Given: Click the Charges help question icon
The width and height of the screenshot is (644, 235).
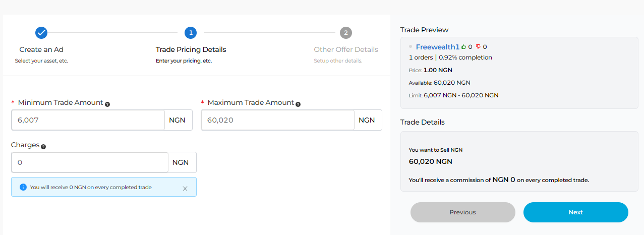Looking at the screenshot, I should coord(43,146).
